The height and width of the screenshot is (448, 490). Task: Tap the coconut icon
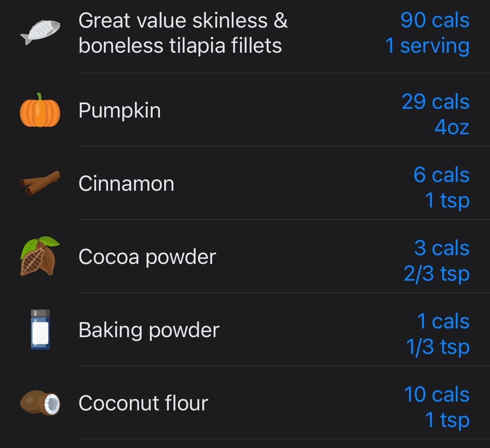point(40,403)
